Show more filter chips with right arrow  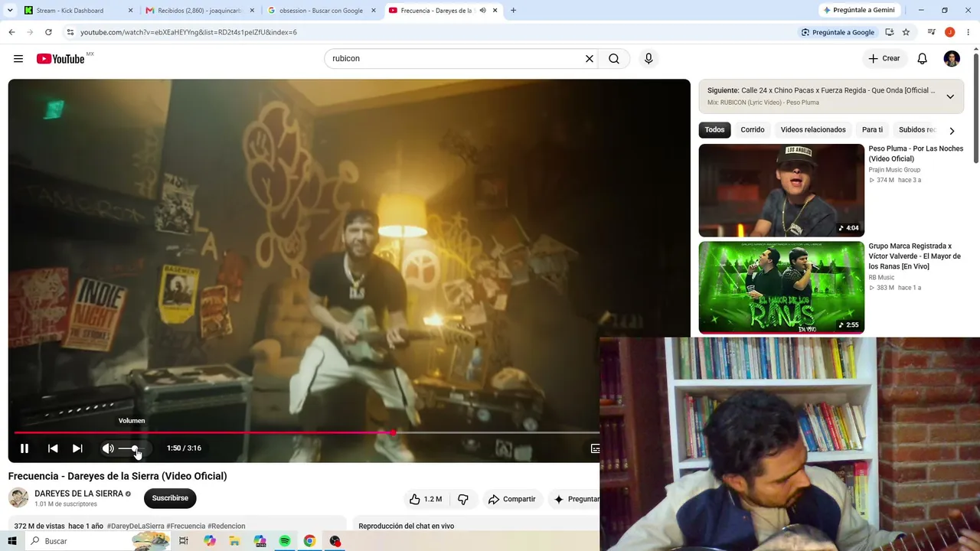click(952, 131)
